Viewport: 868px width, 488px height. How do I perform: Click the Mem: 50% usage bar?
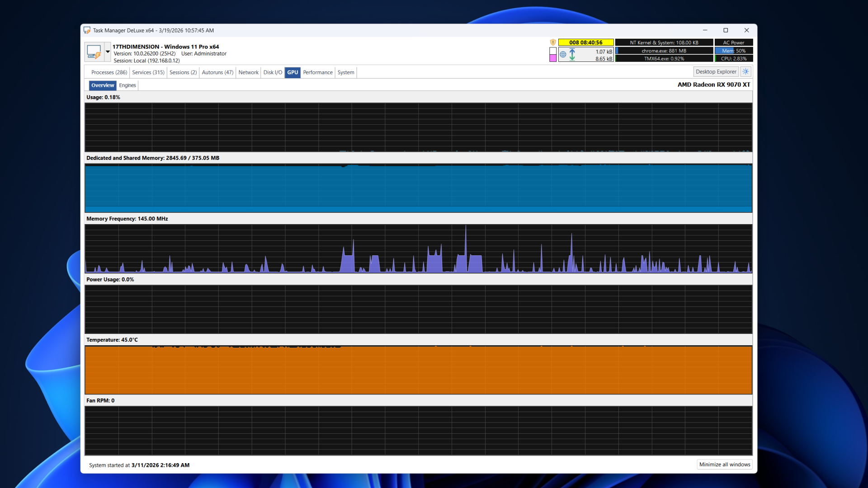coord(734,51)
